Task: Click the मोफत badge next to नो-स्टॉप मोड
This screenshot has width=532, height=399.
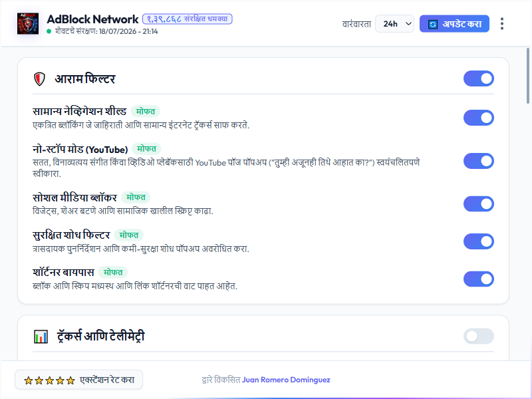Action: (x=146, y=148)
